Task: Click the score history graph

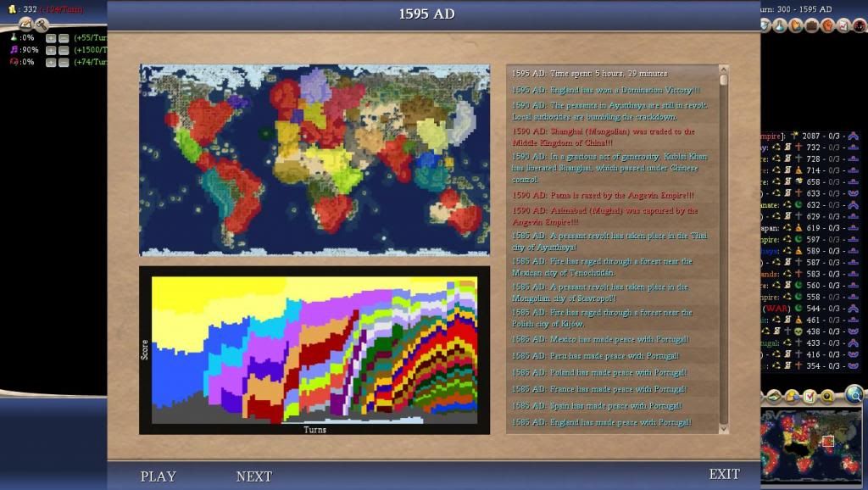Action: click(314, 350)
